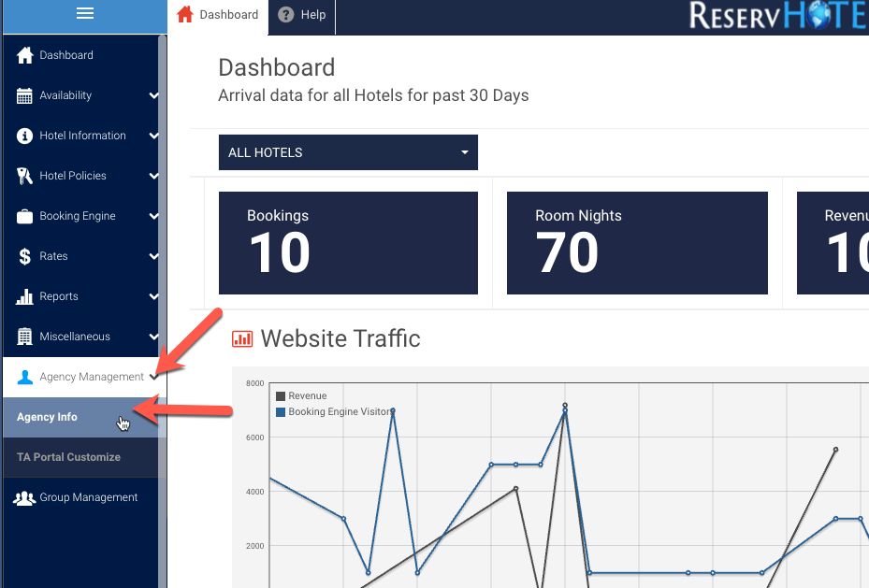
Task: Open the Agency Info submenu item
Action: pos(85,417)
